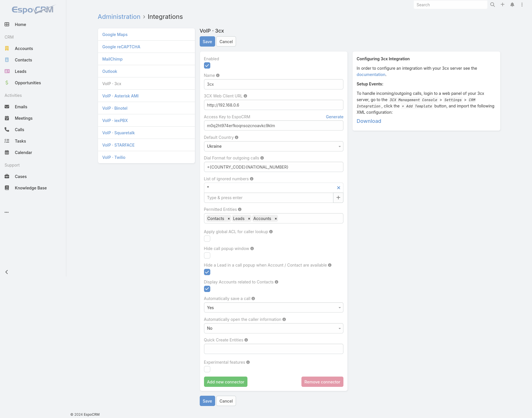Viewport: 532px width, 418px height.
Task: Show info for Dial Format
Action: [262, 158]
